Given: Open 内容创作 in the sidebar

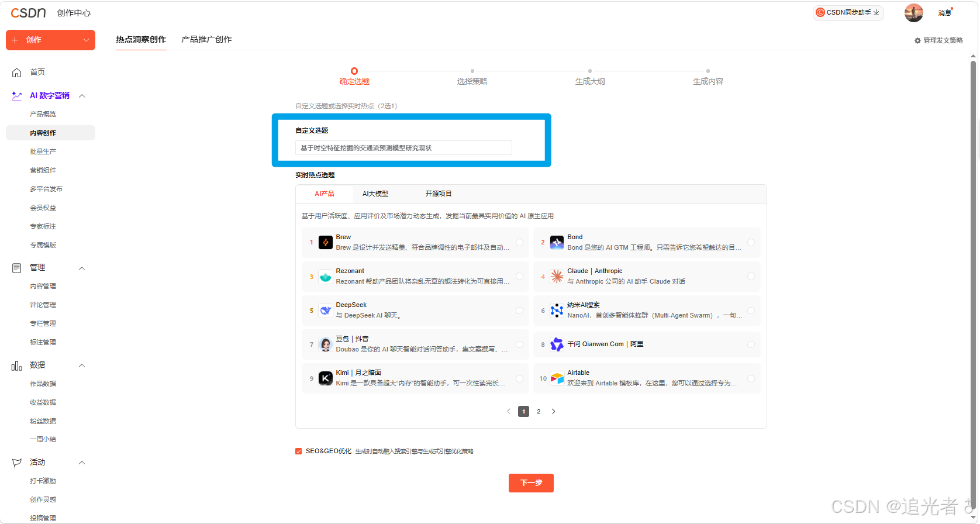Looking at the screenshot, I should pyautogui.click(x=50, y=133).
